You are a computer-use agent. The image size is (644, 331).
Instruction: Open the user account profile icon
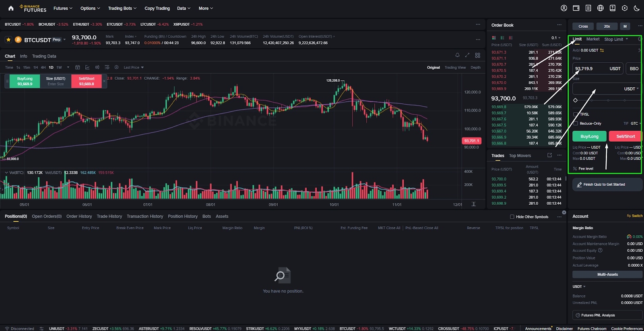(x=564, y=8)
